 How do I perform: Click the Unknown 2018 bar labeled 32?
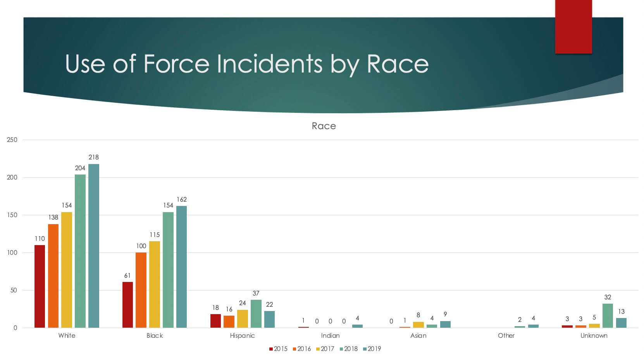point(608,316)
